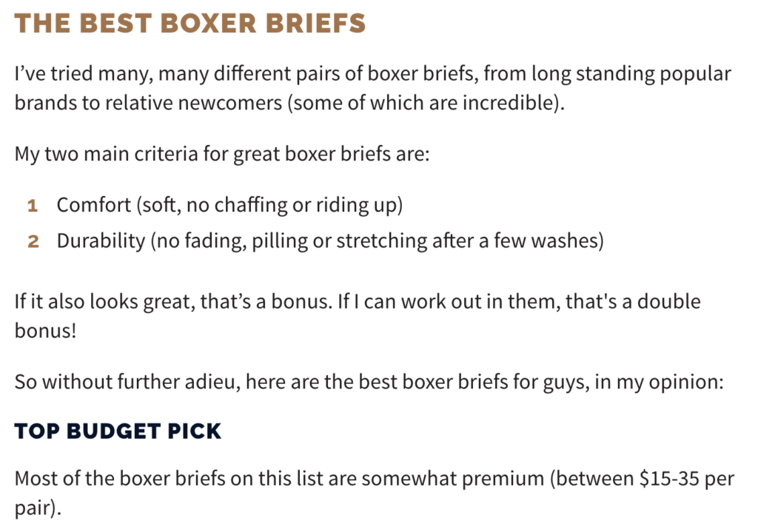Click the phrase 'somewhat premium'
Screen dimensions: 758x532
click(452, 479)
